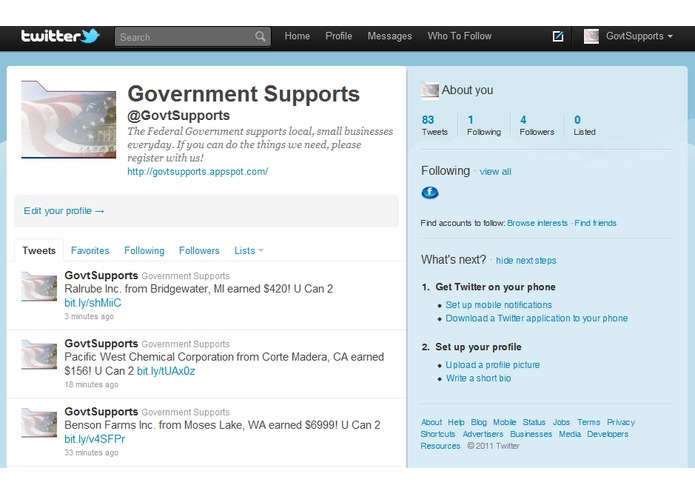Click Set up mobile notifications
The width and height of the screenshot is (695, 494).
(499, 305)
